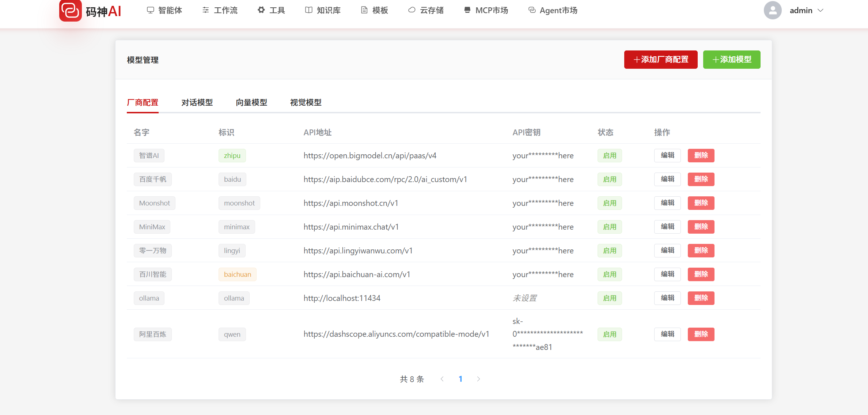
Task: Click the 添加厂商配置 button
Action: coord(660,60)
